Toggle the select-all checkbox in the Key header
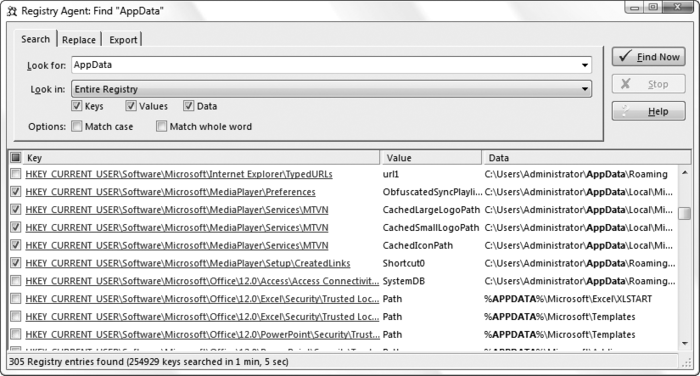The image size is (700, 376). point(16,157)
